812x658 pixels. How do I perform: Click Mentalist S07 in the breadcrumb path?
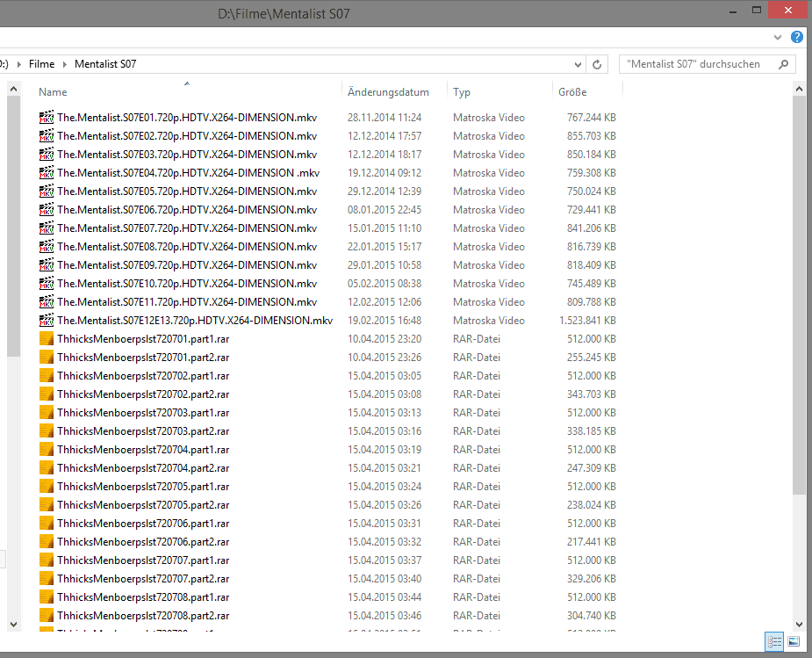coord(105,64)
